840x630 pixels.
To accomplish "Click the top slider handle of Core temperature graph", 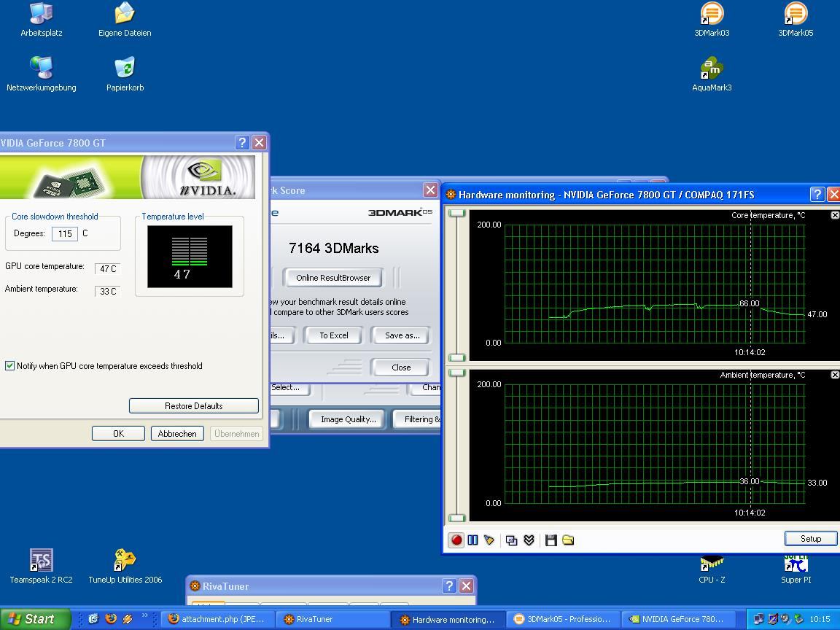I will 457,213.
